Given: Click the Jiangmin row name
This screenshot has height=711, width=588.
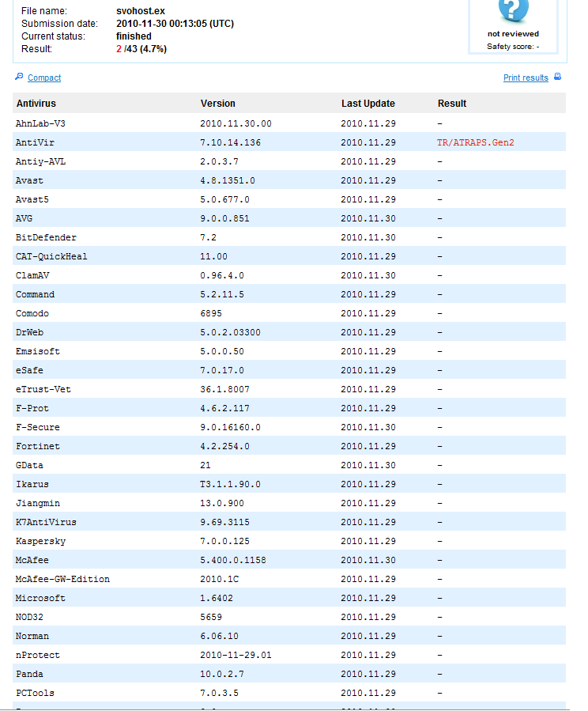Looking at the screenshot, I should pos(38,504).
